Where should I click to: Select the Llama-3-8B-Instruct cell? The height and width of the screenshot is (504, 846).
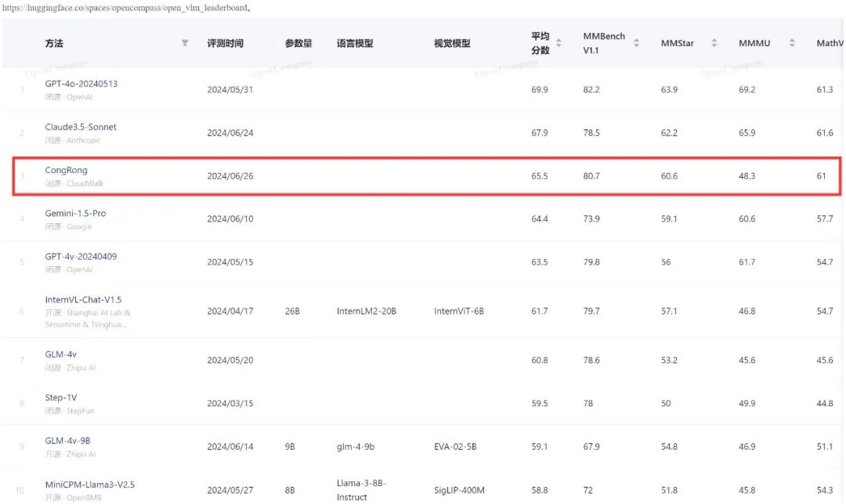(x=361, y=490)
